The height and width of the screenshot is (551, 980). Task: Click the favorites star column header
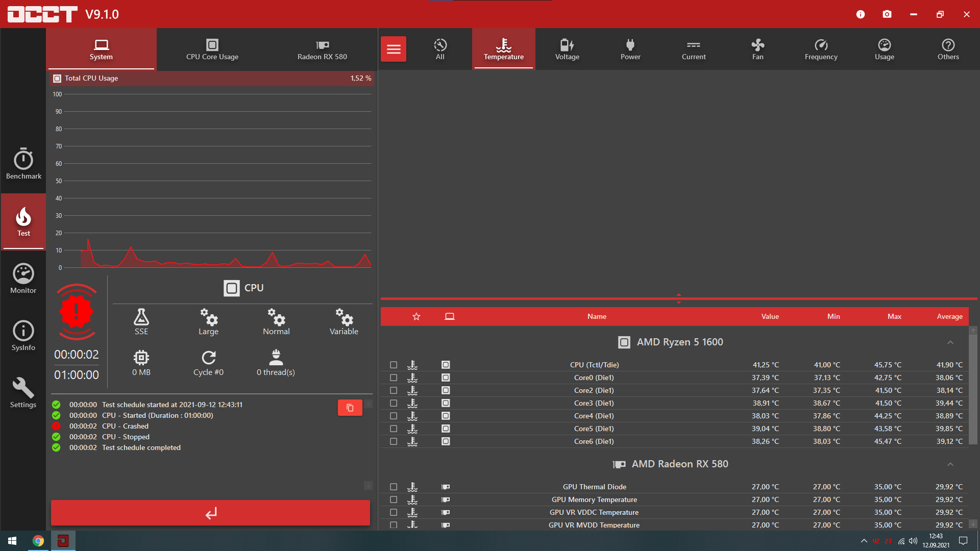tap(416, 316)
